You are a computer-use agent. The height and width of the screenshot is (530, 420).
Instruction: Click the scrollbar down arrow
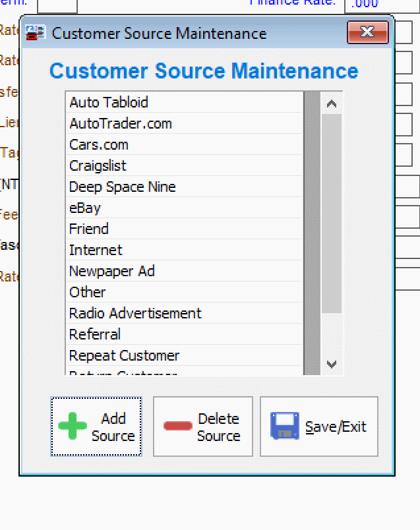pyautogui.click(x=332, y=364)
